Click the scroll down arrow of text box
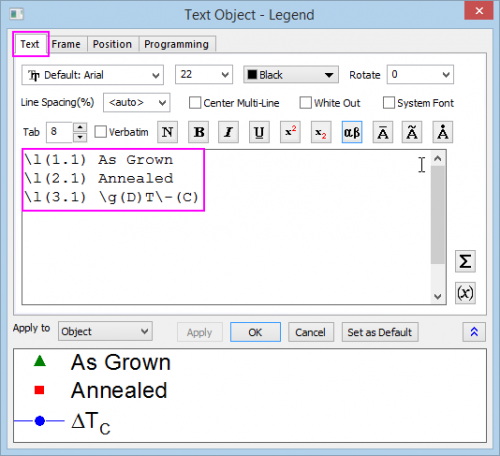This screenshot has width=500, height=456. click(438, 296)
